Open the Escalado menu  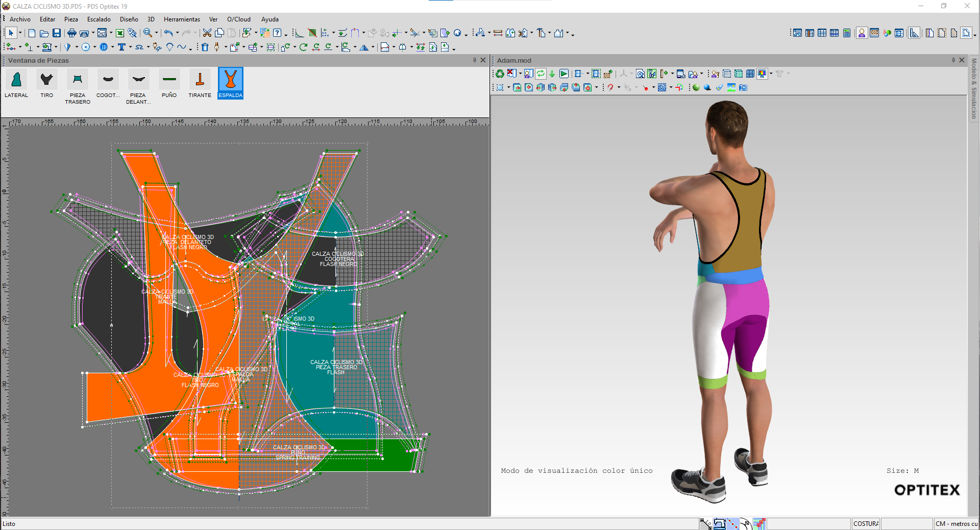pyautogui.click(x=99, y=19)
